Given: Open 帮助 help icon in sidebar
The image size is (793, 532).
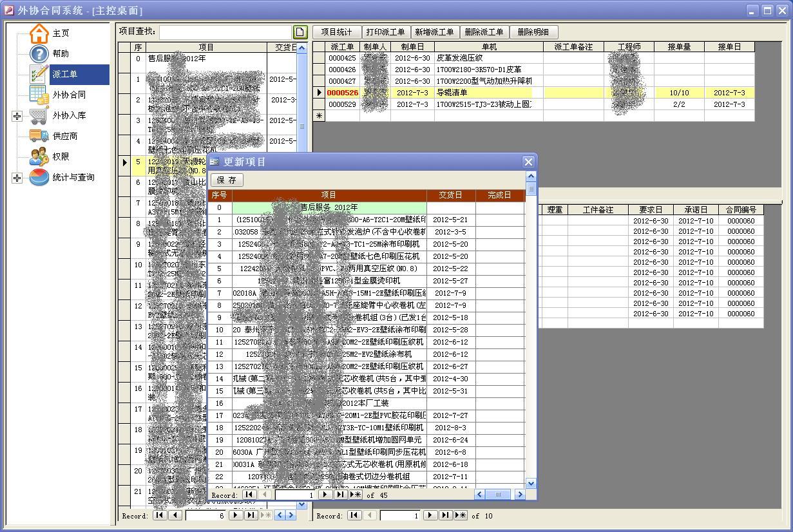Looking at the screenshot, I should (x=39, y=54).
